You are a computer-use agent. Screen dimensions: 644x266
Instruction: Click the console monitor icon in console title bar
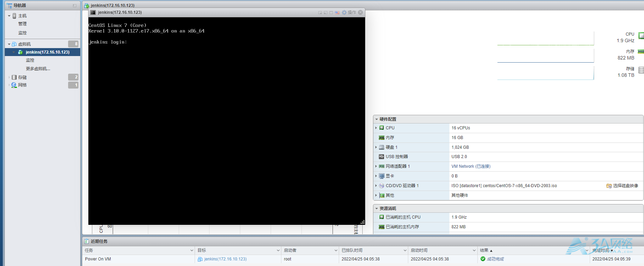[x=93, y=12]
